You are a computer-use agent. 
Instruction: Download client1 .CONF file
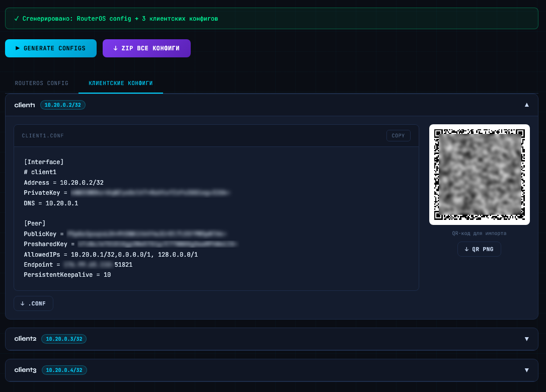click(x=33, y=303)
